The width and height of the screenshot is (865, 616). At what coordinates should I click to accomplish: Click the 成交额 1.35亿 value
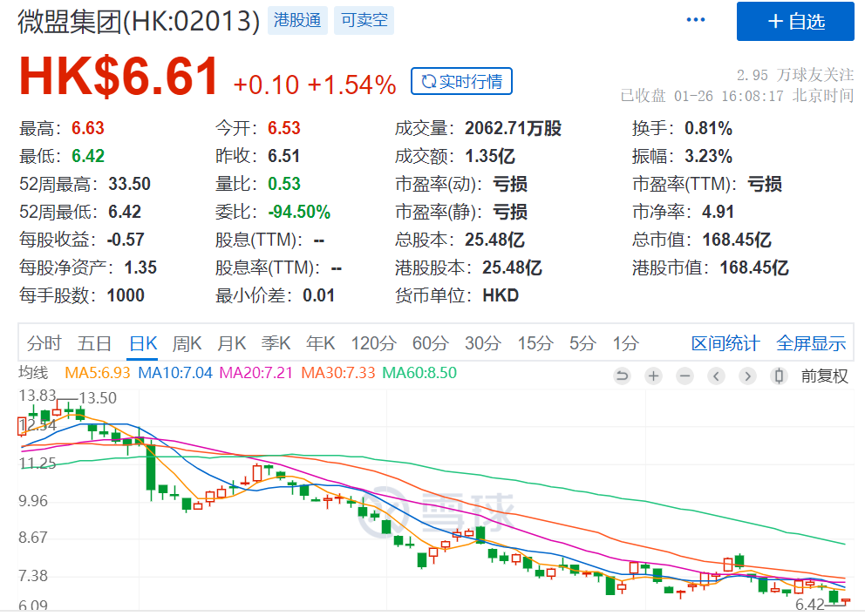(490, 157)
